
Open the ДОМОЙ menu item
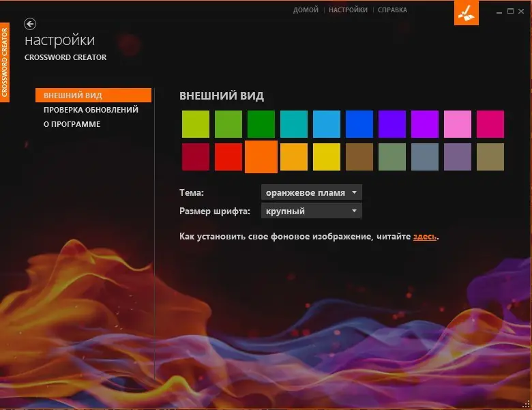click(x=306, y=10)
